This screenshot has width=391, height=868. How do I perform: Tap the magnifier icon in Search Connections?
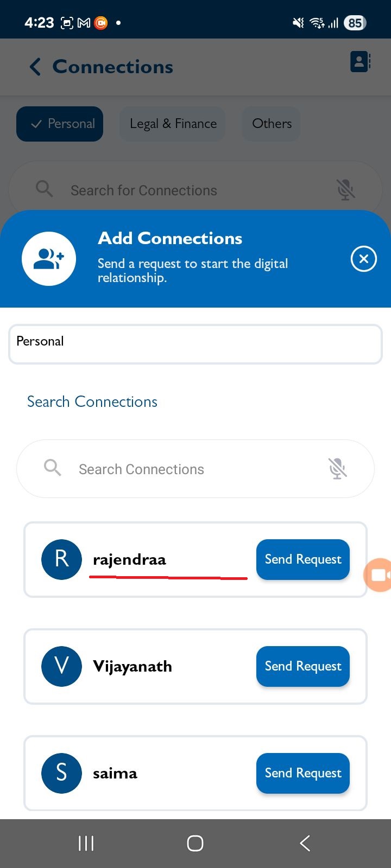point(53,468)
